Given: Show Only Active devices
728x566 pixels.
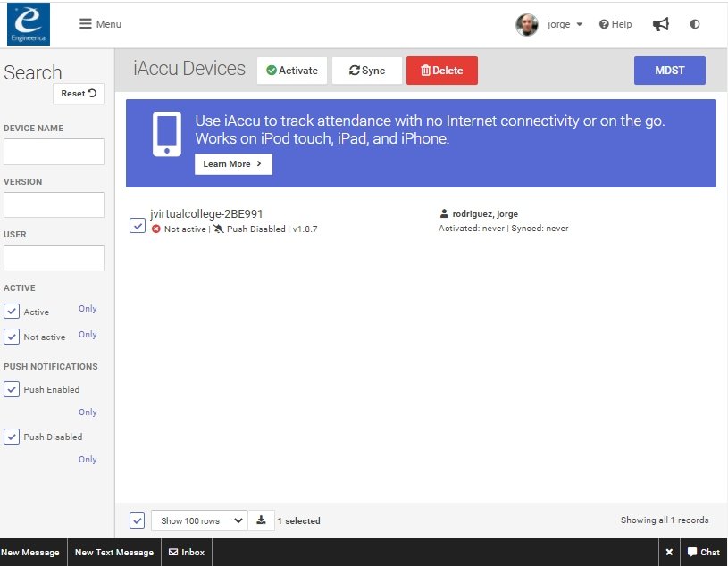Looking at the screenshot, I should (88, 309).
